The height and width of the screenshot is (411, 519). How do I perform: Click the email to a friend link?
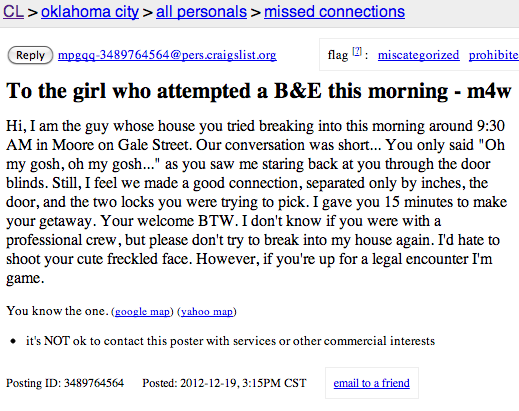click(x=372, y=383)
